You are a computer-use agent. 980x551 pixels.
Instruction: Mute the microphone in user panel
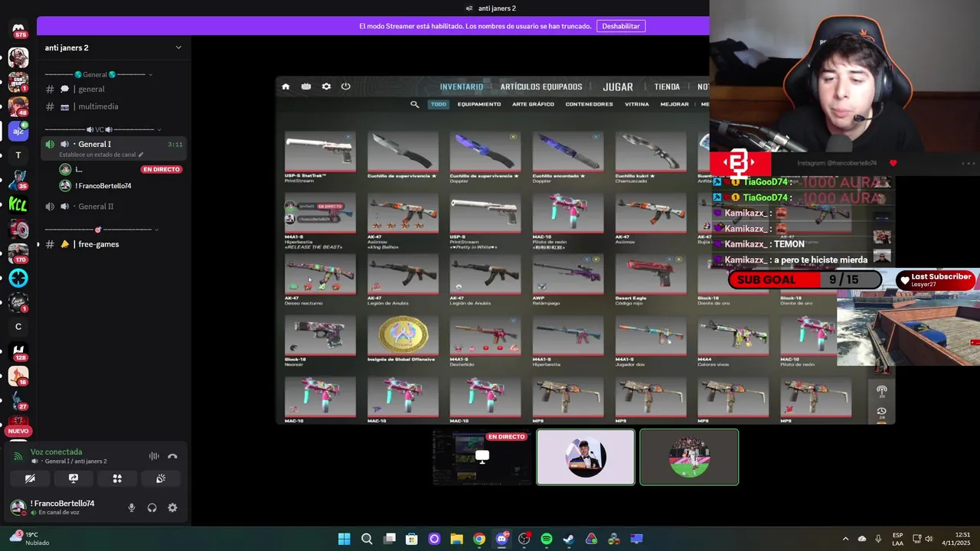[132, 507]
